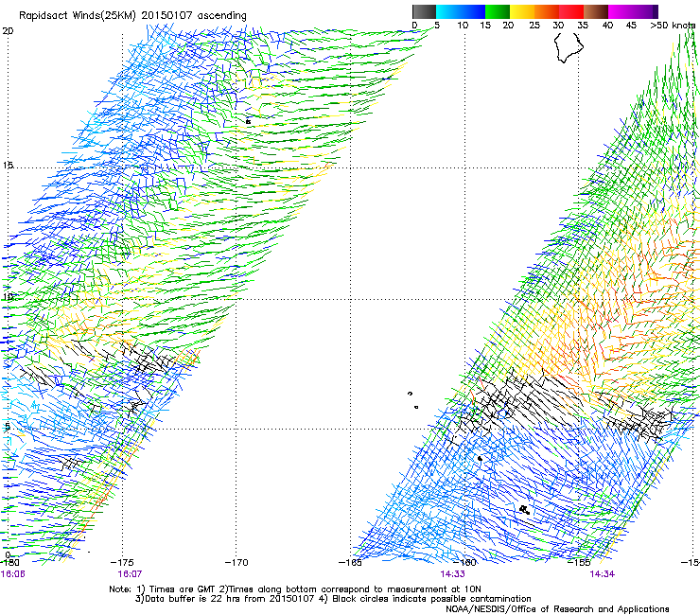The width and height of the screenshot is (700, 615).
Task: Click the latitude axis label '20'
Action: [8, 31]
